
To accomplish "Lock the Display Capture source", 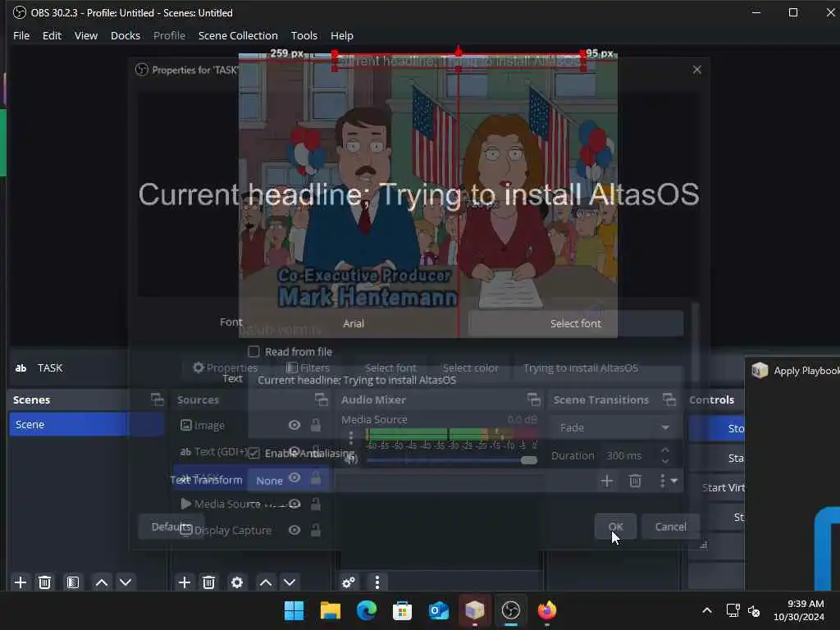I will (x=316, y=531).
